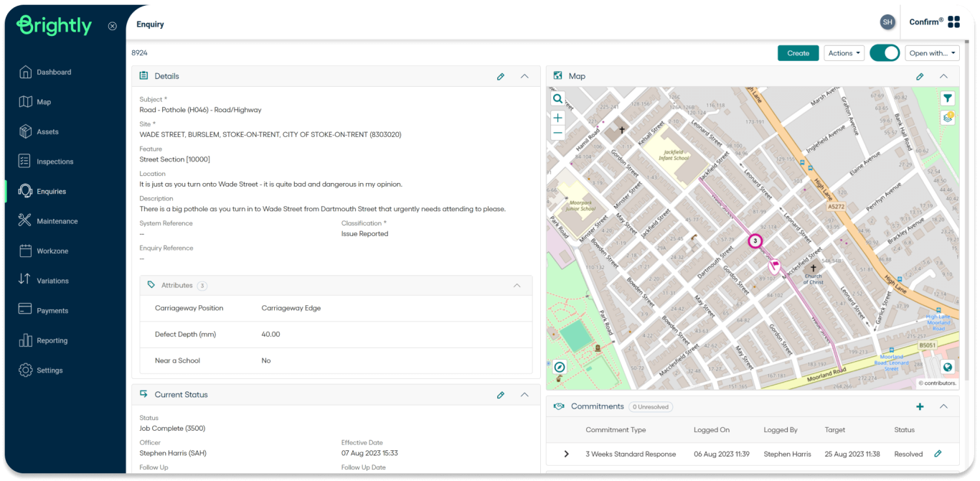The height and width of the screenshot is (481, 980).
Task: Click the globe basemap icon on map
Action: (948, 367)
